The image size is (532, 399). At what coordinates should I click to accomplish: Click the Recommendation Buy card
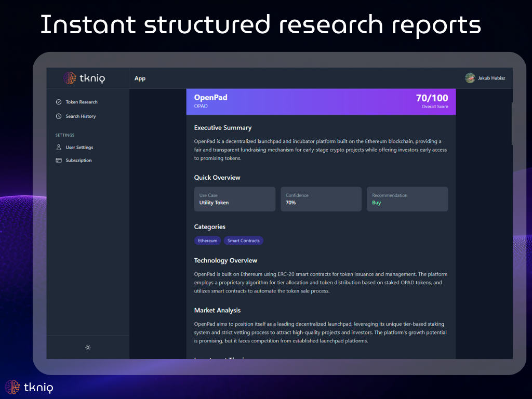point(407,199)
